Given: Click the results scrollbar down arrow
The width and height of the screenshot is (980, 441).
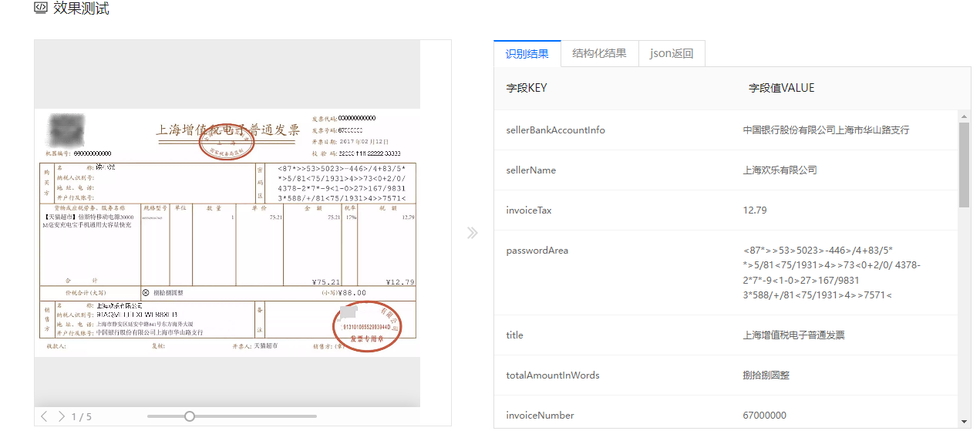Looking at the screenshot, I should 965,422.
